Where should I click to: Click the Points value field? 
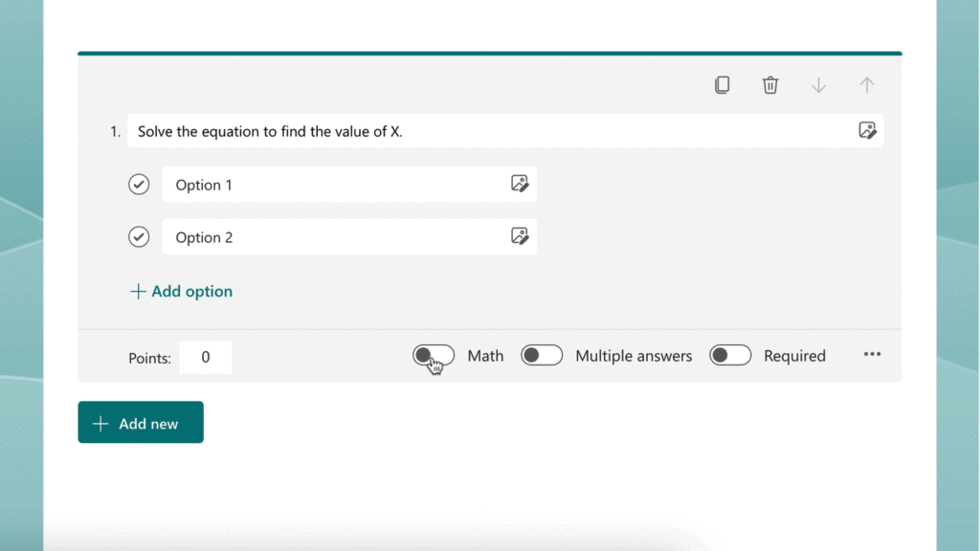pyautogui.click(x=205, y=357)
